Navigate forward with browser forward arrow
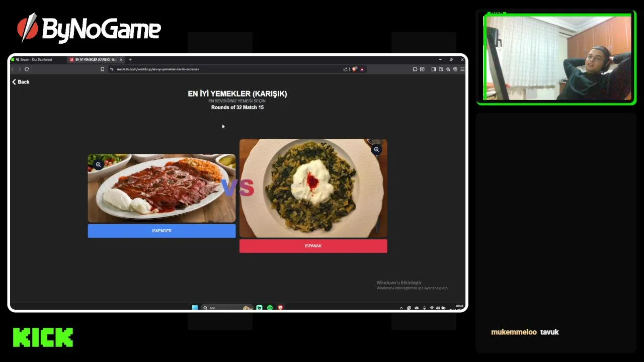 pyautogui.click(x=20, y=69)
